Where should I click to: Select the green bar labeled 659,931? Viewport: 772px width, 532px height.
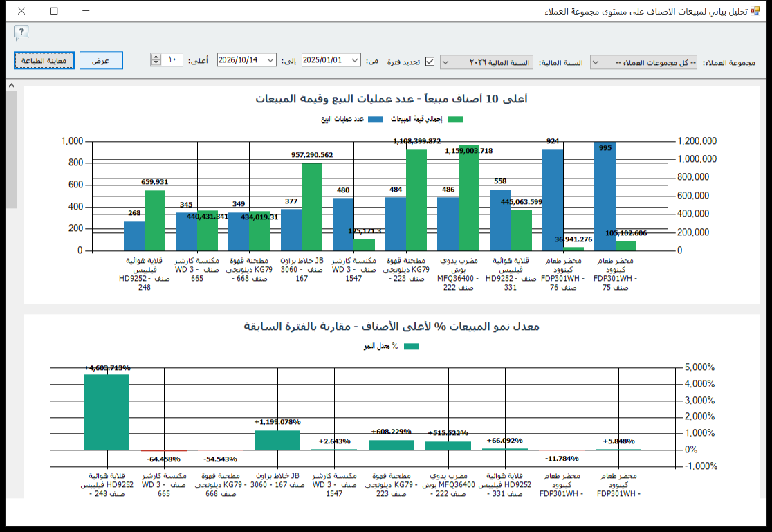155,221
